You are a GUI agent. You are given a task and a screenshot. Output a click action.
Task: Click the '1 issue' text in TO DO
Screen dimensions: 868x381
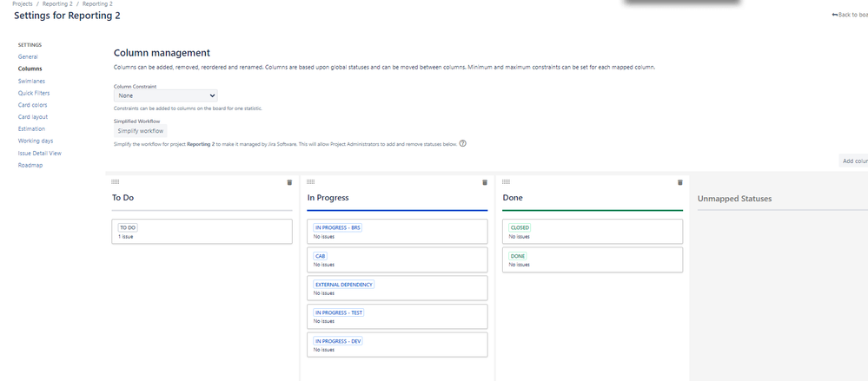click(126, 237)
